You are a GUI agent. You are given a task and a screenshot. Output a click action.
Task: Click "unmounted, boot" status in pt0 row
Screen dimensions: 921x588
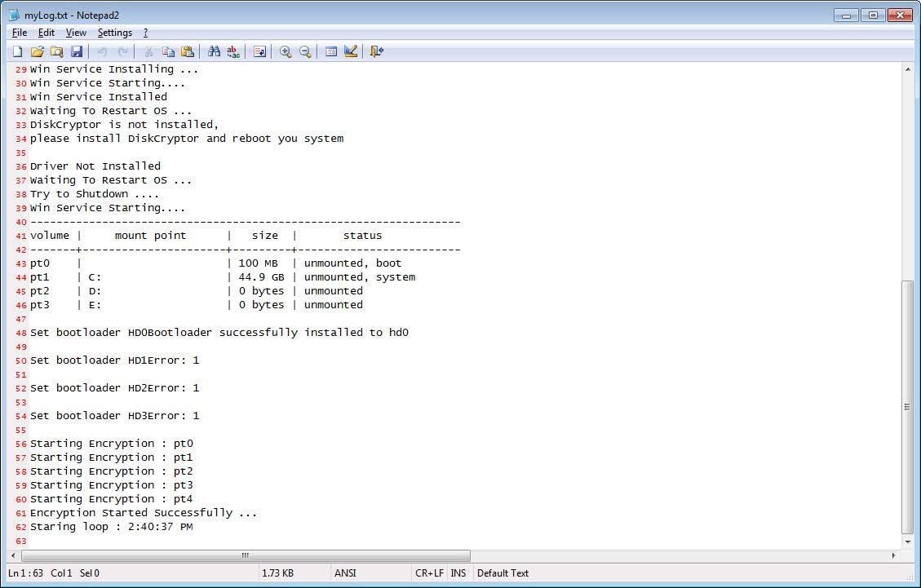tap(352, 263)
